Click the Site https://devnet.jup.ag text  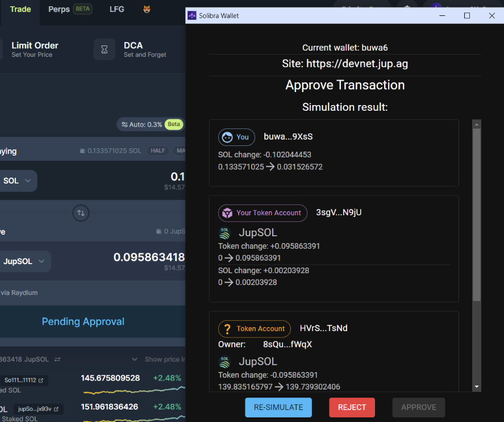(345, 64)
